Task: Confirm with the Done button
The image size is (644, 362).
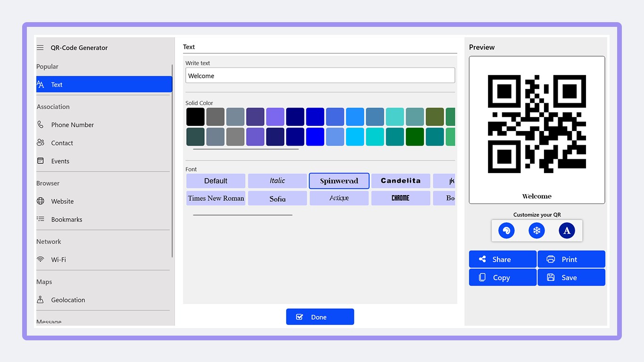Action: click(320, 317)
